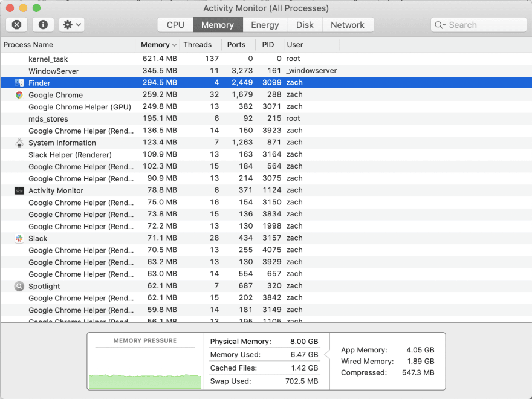Select Chrome Helper row with PID 3923
Image resolution: width=532 pixels, height=399 pixels.
point(266,131)
